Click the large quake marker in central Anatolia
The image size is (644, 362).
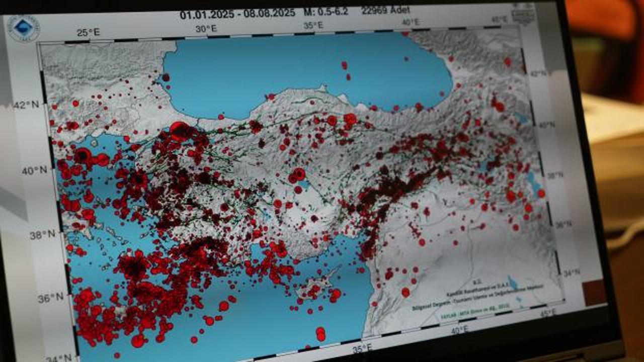[x=298, y=174]
